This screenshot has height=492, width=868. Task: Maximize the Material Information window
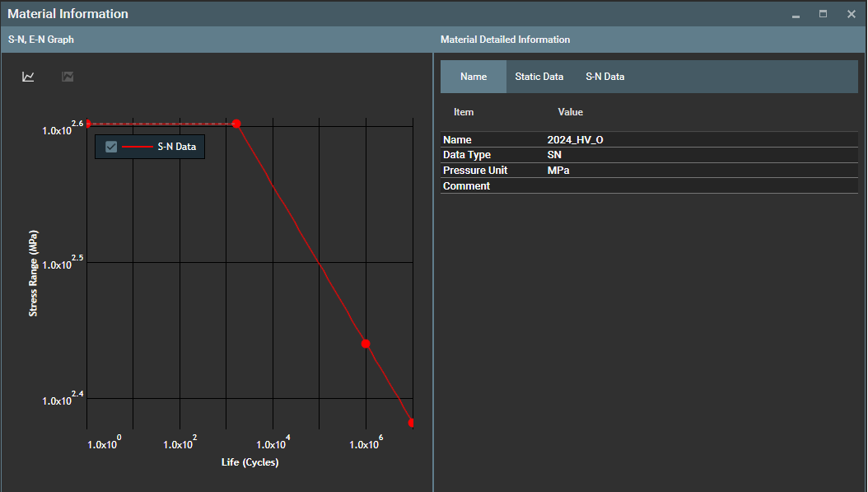[x=823, y=14]
